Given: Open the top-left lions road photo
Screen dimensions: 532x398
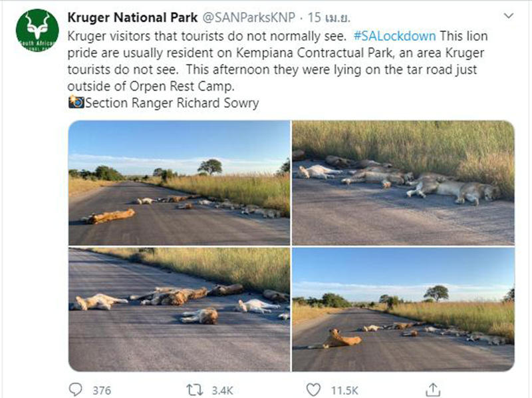Looking at the screenshot, I should click(x=179, y=182).
